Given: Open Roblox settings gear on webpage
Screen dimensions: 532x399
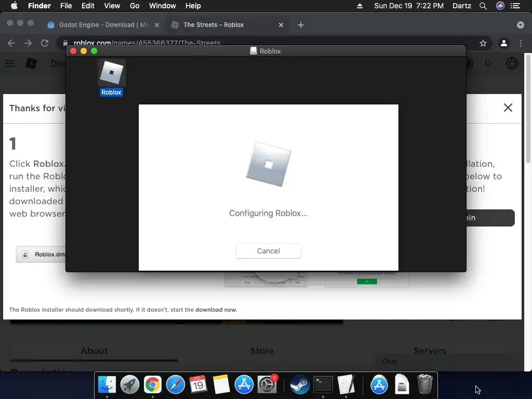Looking at the screenshot, I should click(x=512, y=63).
